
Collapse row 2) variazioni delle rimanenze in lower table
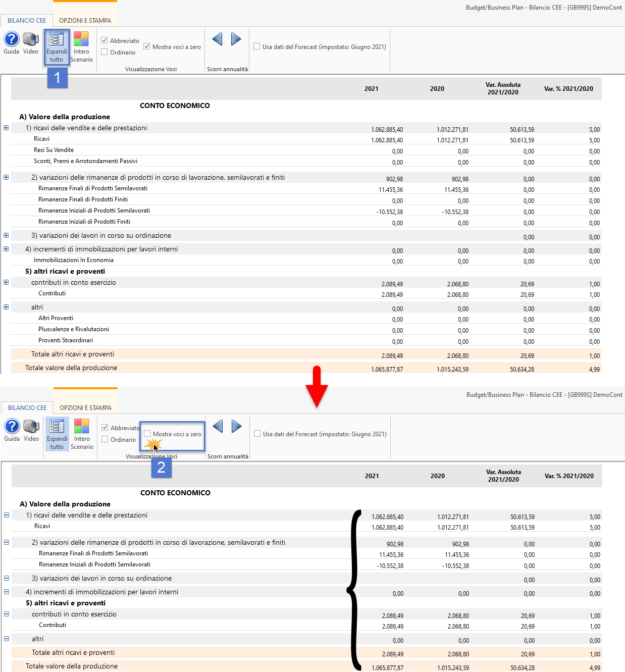pyautogui.click(x=7, y=542)
